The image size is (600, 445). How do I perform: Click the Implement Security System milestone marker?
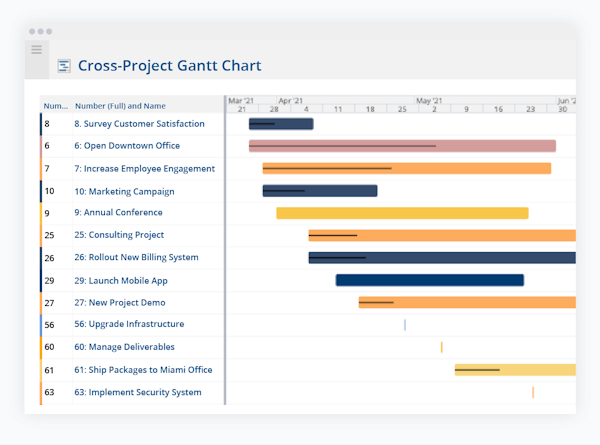[x=533, y=392]
